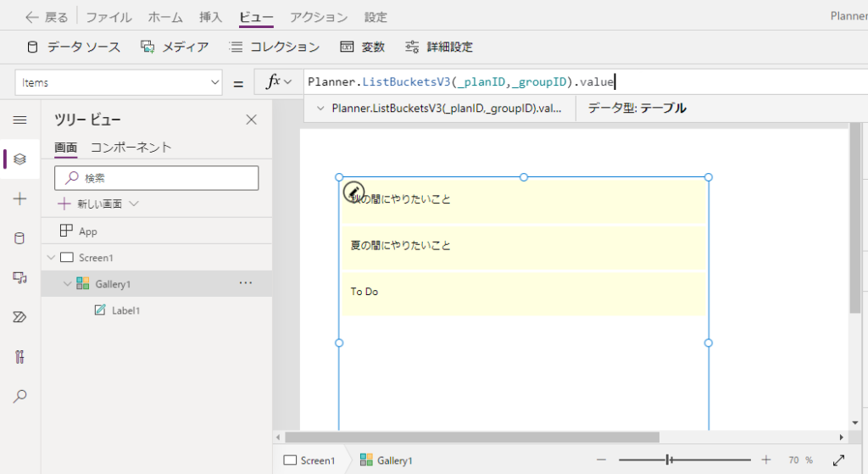Click scroll left arrow of canvas
The height and width of the screenshot is (474, 868).
278,438
